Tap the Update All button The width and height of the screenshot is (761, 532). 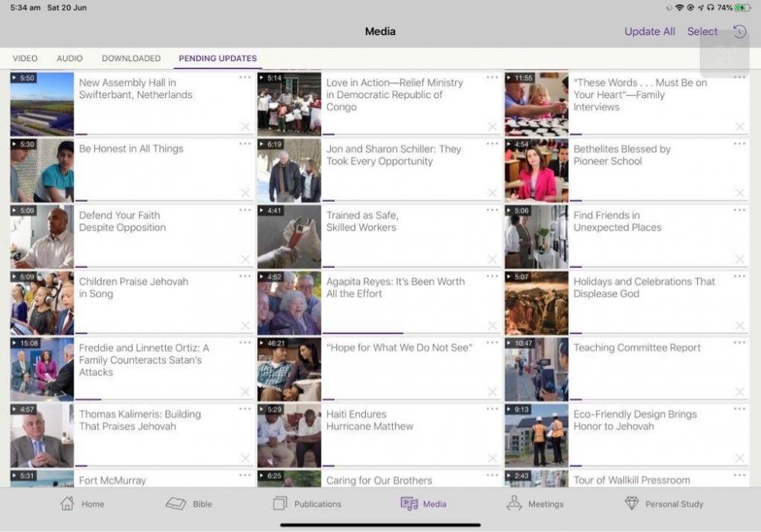point(649,31)
